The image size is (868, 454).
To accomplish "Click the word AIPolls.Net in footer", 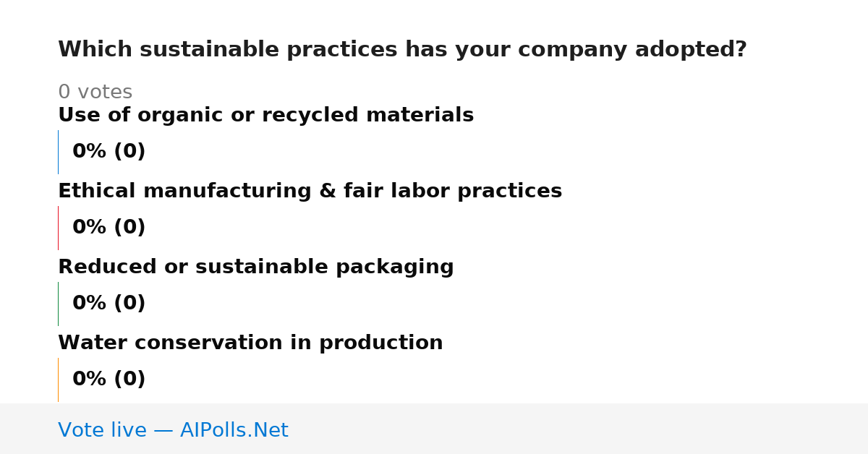I will tap(234, 430).
